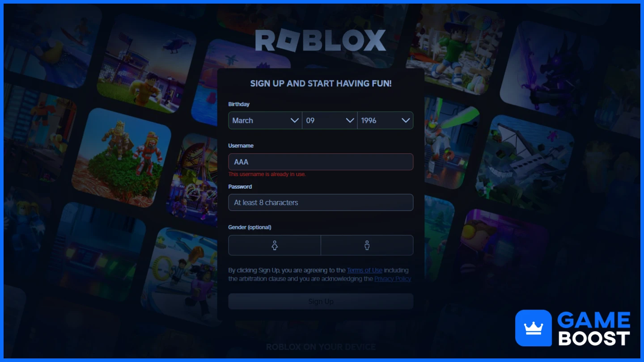Click the Sign Up button
This screenshot has height=362, width=644.
point(321,302)
